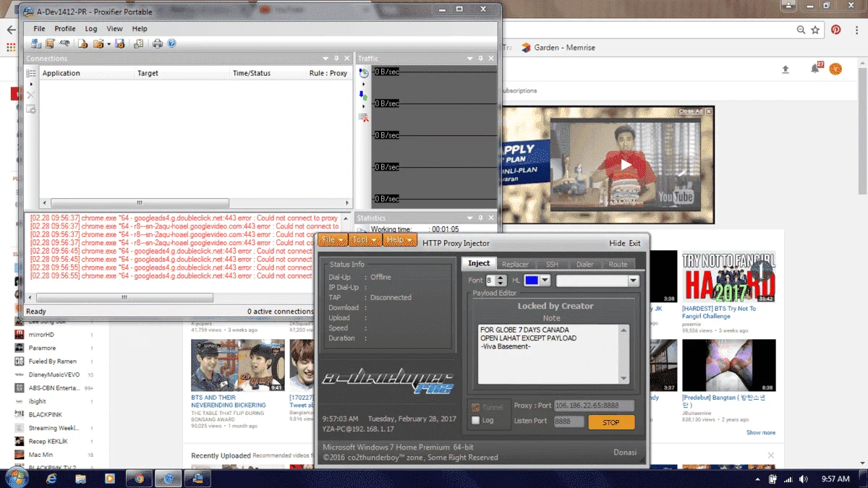Open the Try Not To Fangirl video thumbnail
The height and width of the screenshot is (488, 868).
pos(729,277)
